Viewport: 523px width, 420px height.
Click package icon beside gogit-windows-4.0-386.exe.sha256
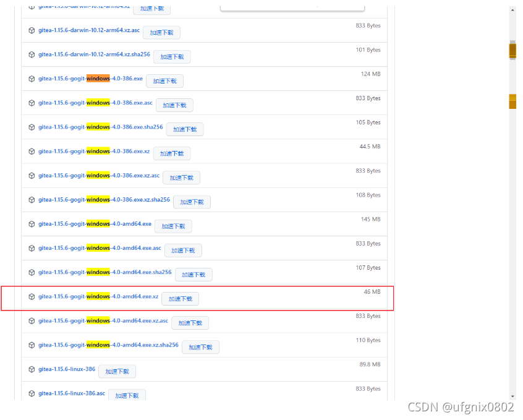tap(32, 127)
